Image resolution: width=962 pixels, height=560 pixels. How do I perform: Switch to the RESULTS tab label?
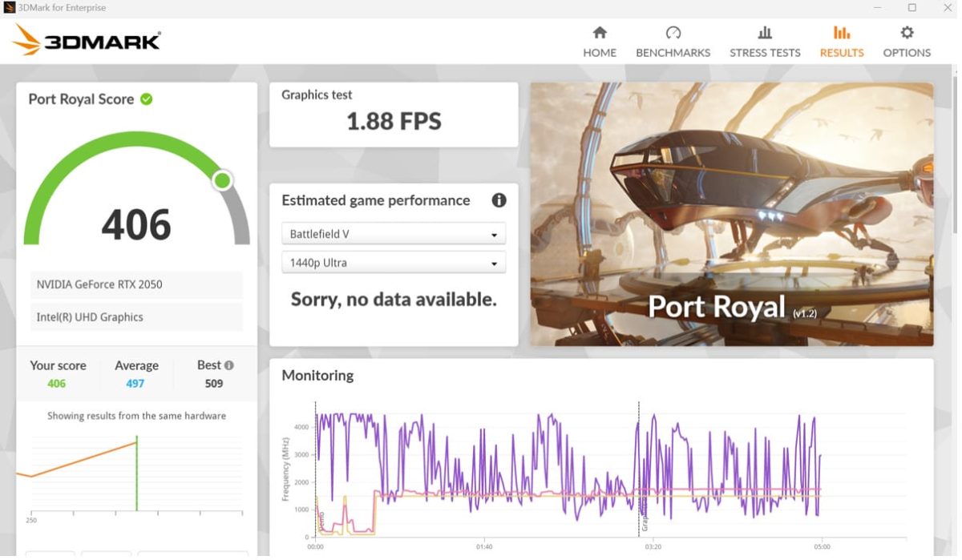[x=842, y=53]
